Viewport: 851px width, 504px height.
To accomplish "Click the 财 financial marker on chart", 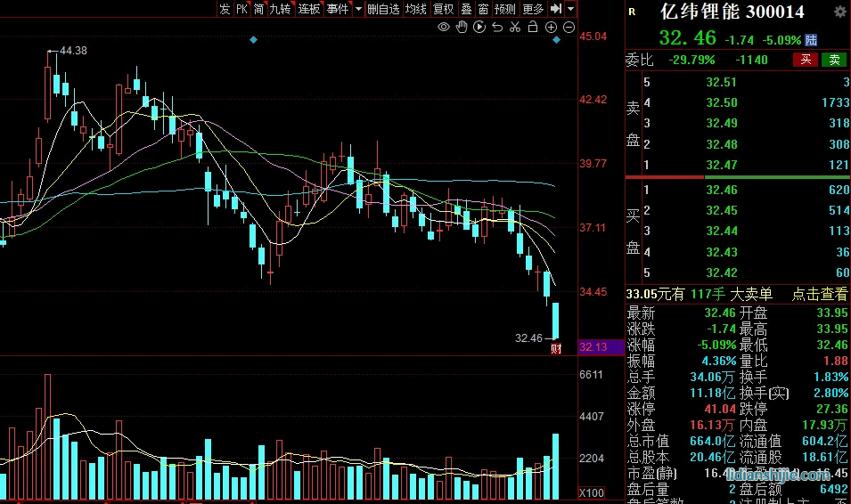I will tap(556, 346).
